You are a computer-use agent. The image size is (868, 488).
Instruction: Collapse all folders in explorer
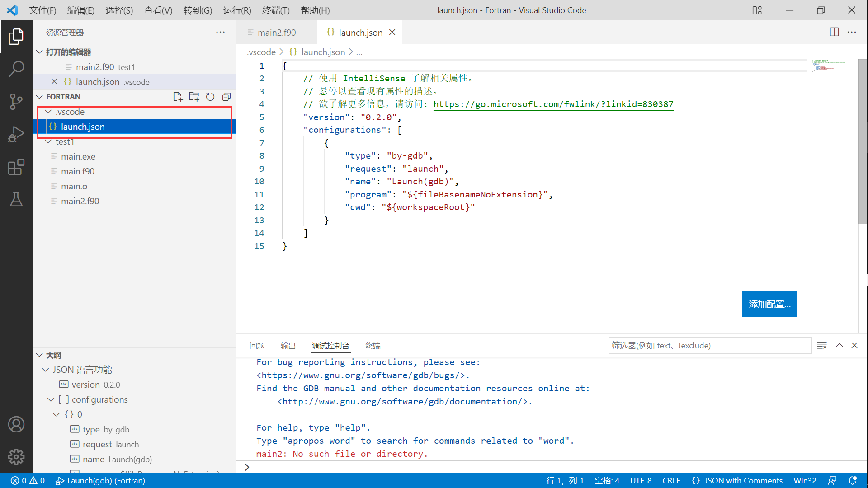click(x=226, y=97)
